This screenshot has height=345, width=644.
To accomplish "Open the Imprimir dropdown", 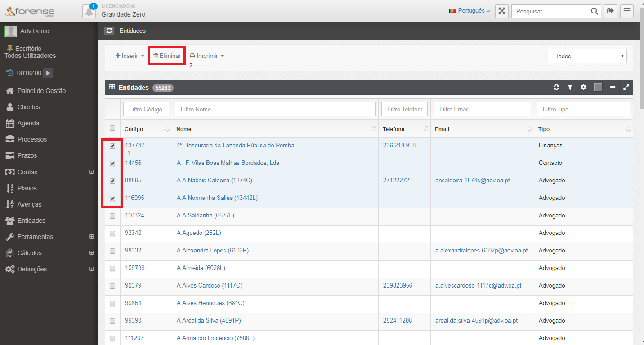I will click(207, 56).
